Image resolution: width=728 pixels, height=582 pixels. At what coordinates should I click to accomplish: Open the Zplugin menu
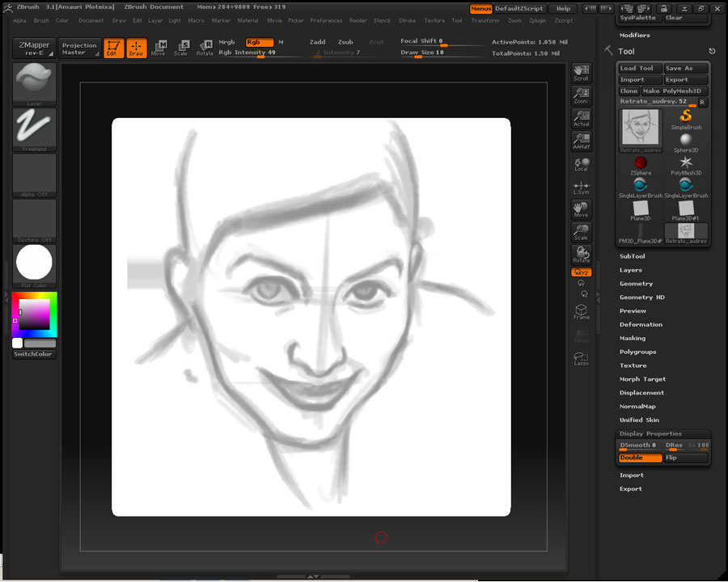pyautogui.click(x=538, y=20)
